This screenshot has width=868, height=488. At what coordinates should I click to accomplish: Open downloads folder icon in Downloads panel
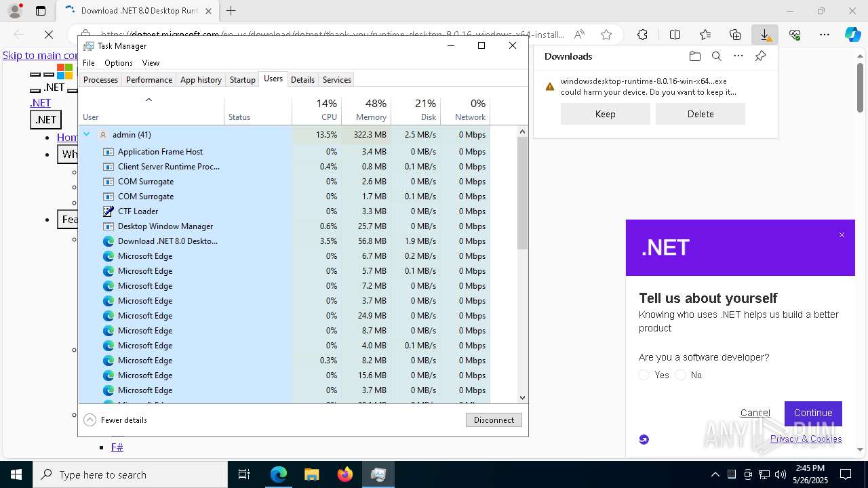coord(694,56)
